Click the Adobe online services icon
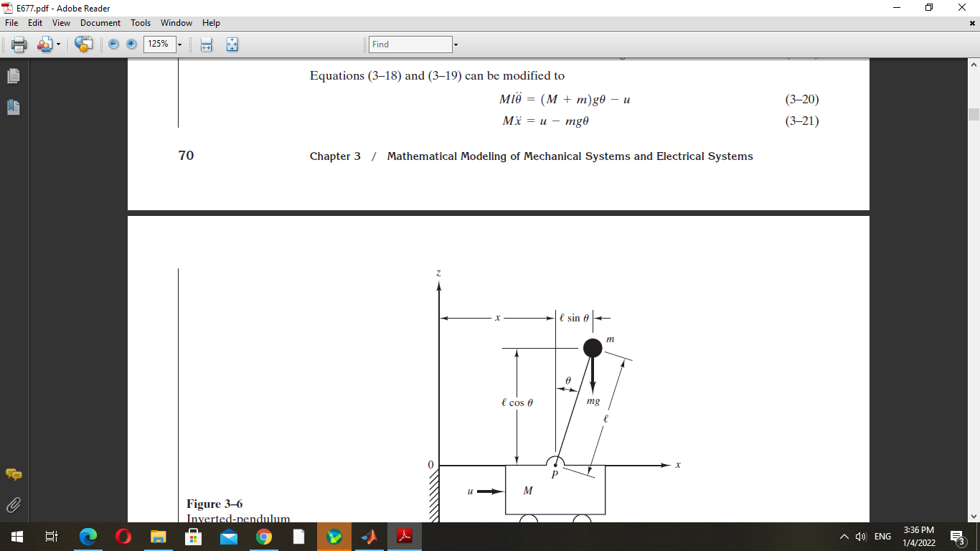 point(83,44)
